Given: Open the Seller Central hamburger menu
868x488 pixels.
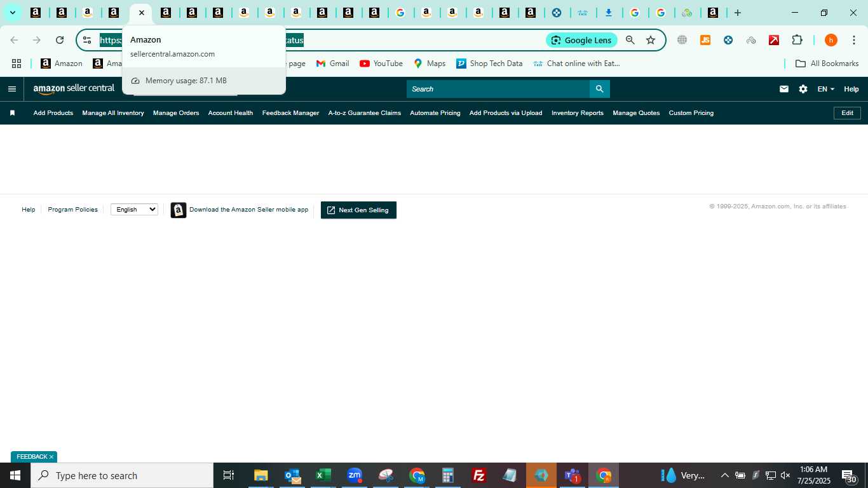Looking at the screenshot, I should pyautogui.click(x=11, y=89).
